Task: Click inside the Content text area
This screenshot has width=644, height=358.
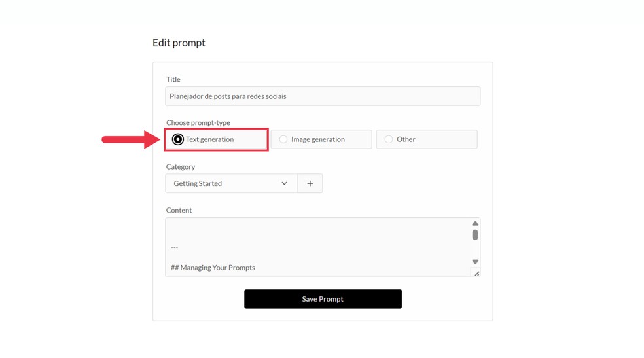Action: (x=317, y=232)
